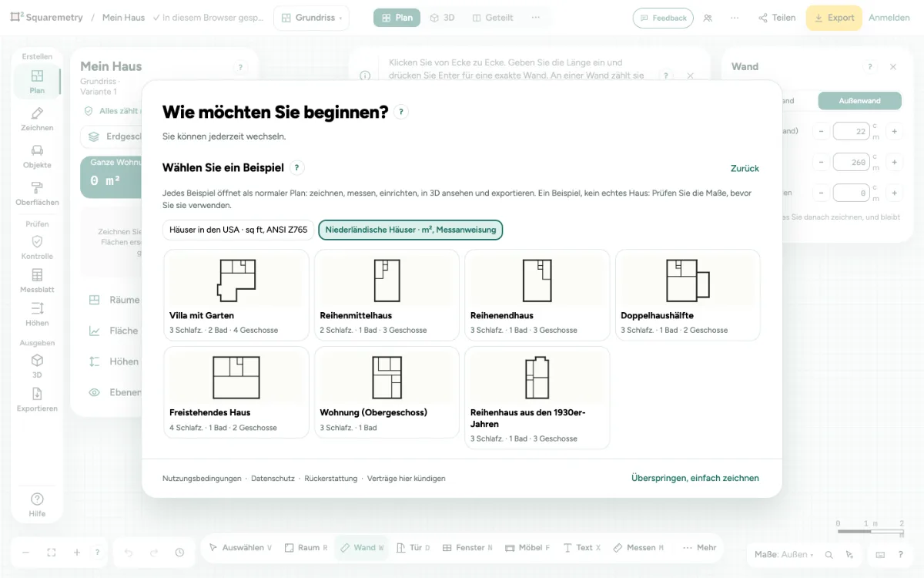Open the Objekte section in the sidebar

coord(37,156)
